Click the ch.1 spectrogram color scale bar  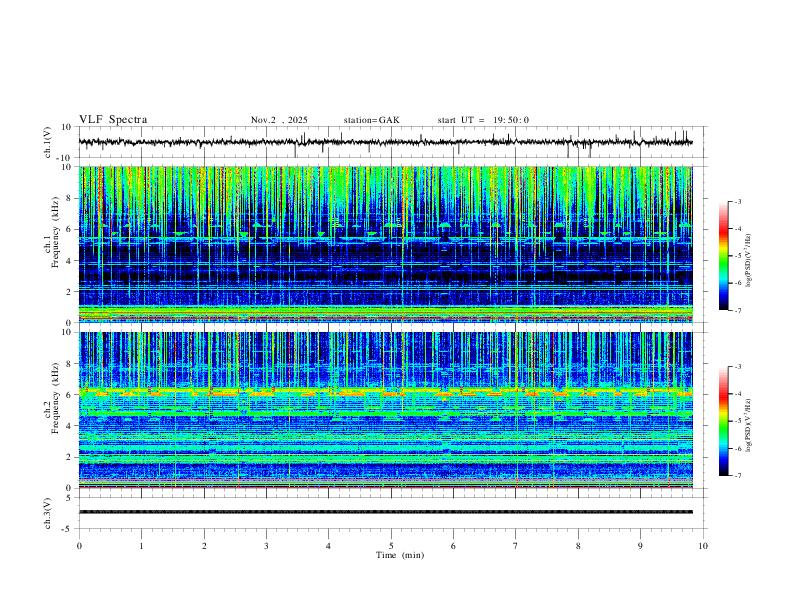pyautogui.click(x=723, y=256)
